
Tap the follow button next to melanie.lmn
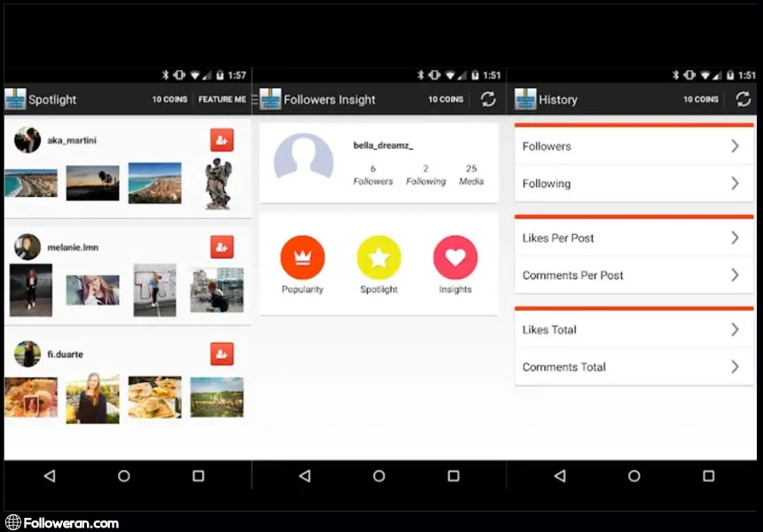click(x=222, y=246)
